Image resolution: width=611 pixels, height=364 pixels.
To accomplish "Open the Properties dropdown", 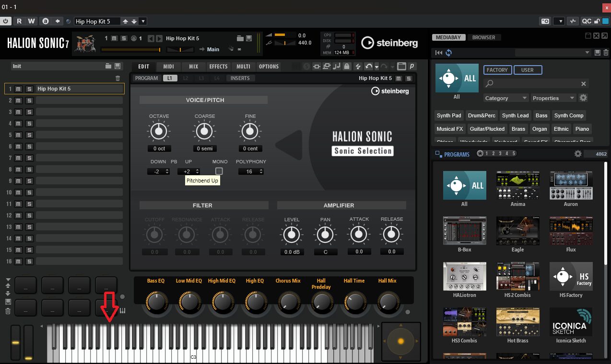I will click(553, 98).
